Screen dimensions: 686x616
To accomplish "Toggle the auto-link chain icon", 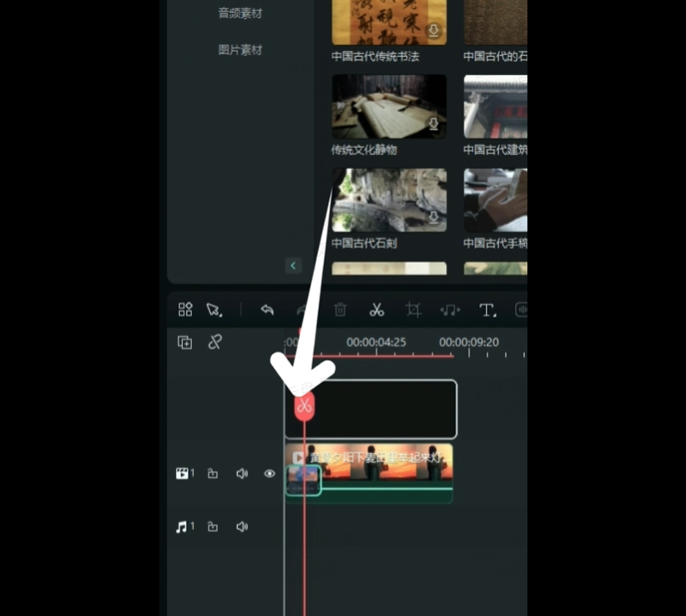I will pos(215,342).
